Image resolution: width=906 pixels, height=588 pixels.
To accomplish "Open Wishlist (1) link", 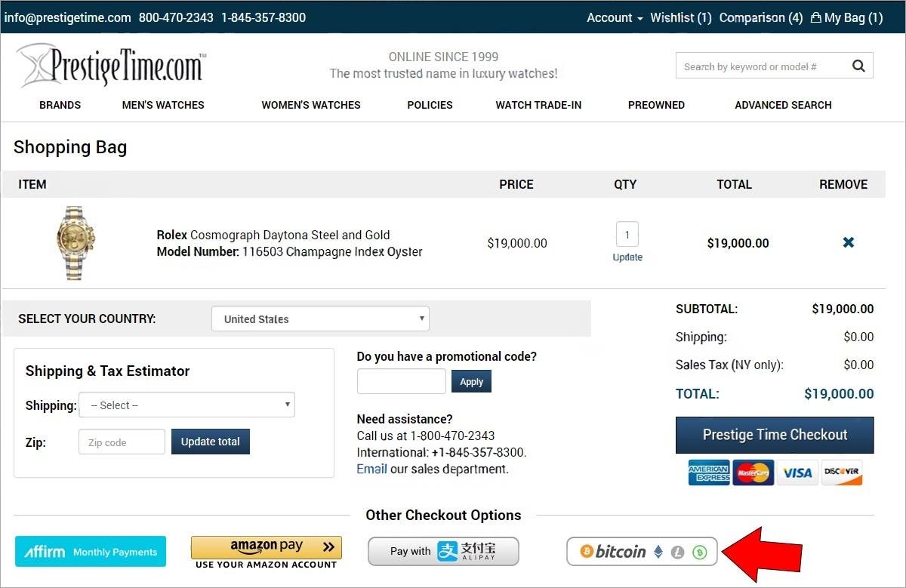I will coord(681,17).
